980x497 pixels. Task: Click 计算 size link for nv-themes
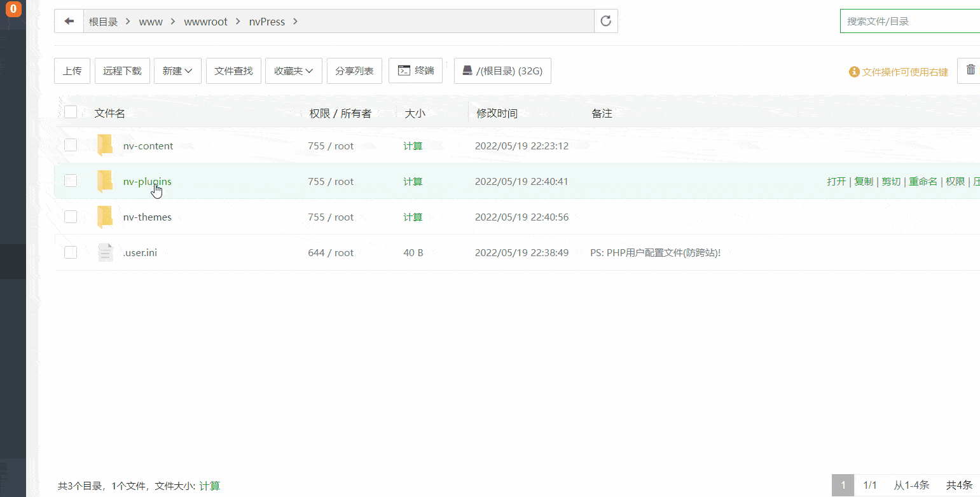[413, 217]
